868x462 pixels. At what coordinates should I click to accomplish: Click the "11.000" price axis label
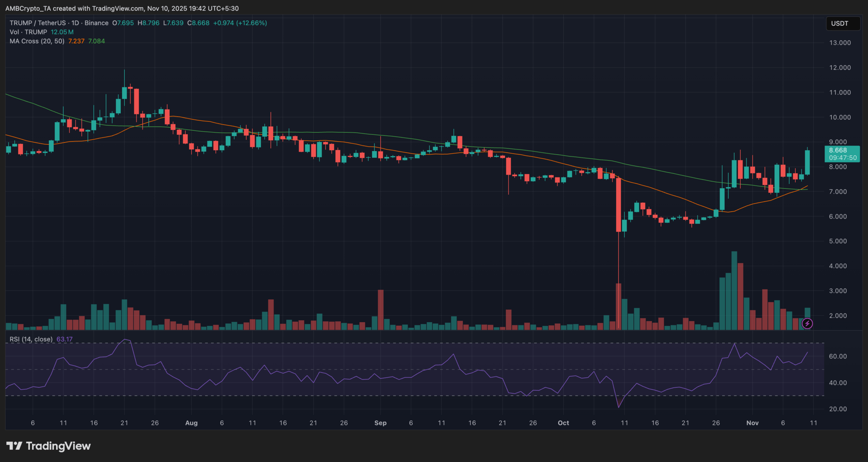840,92
